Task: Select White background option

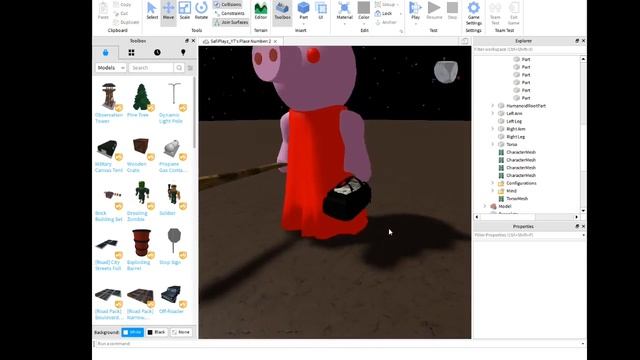Action: tap(133, 332)
